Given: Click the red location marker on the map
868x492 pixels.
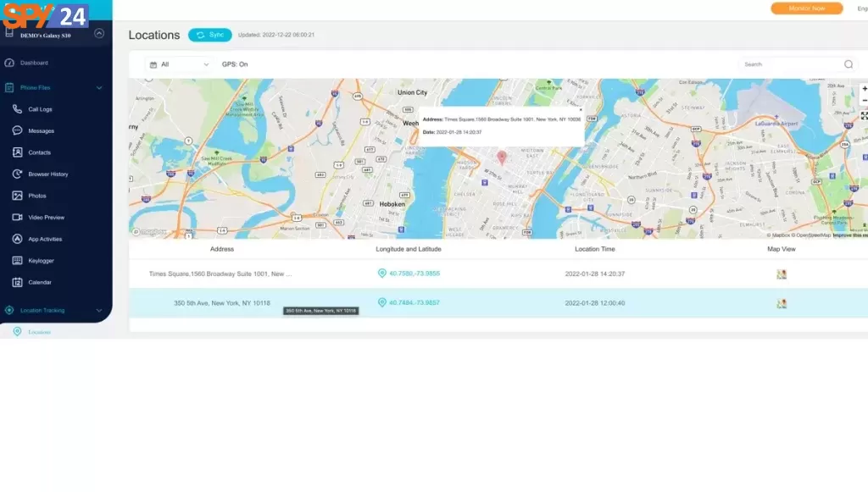Looking at the screenshot, I should [x=502, y=158].
